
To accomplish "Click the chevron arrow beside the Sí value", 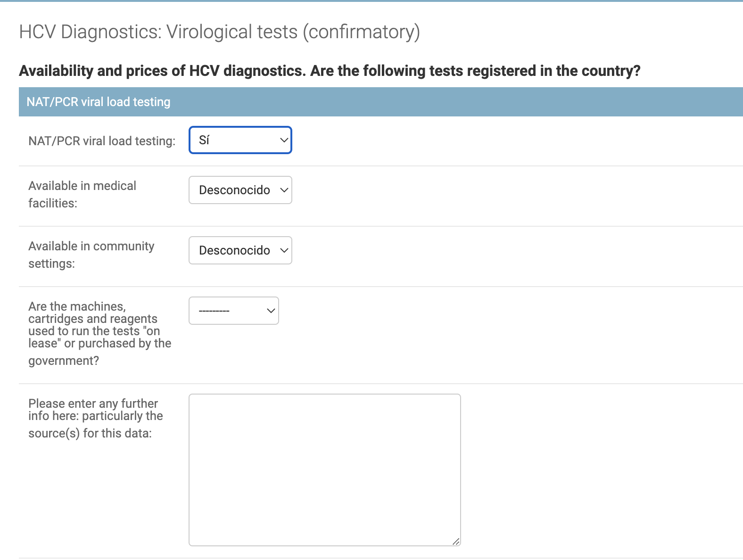I will (x=284, y=140).
